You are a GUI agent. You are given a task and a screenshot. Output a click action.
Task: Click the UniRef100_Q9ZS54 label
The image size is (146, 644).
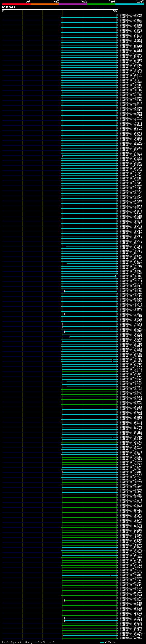tap(131, 351)
